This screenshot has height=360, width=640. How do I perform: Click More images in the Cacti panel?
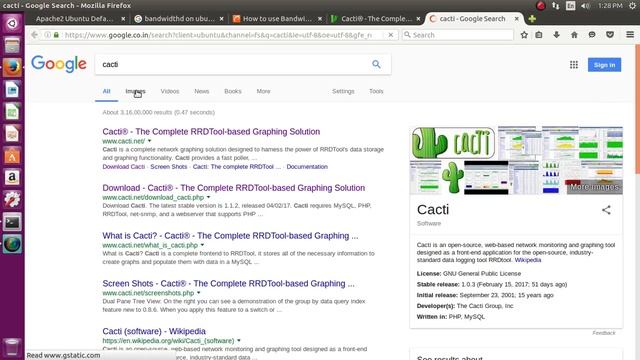pos(594,187)
